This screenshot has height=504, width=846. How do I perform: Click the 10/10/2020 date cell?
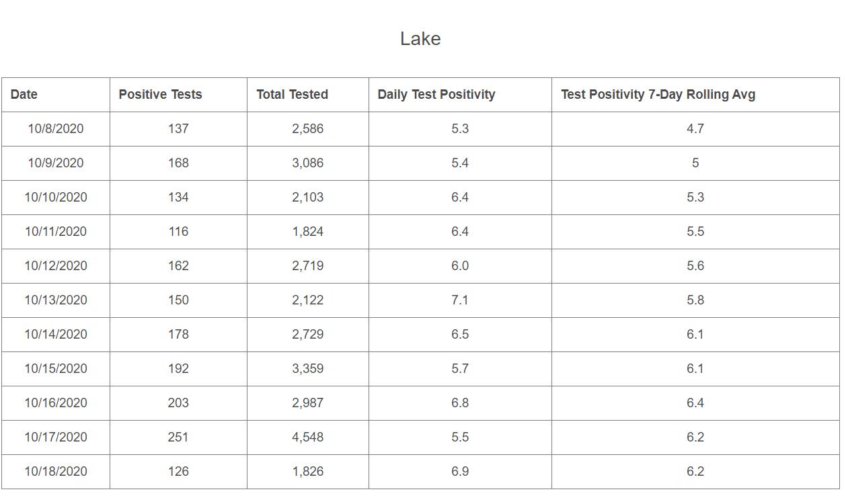(56, 198)
